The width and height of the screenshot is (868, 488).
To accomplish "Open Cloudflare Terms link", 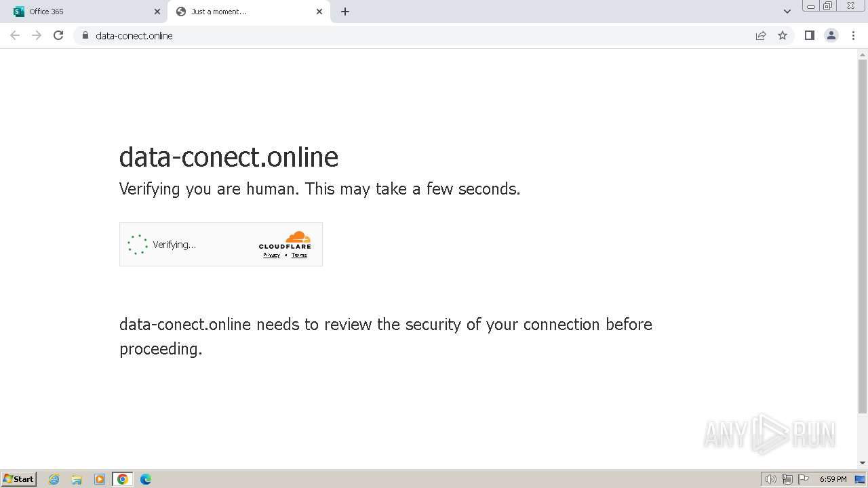I will 299,256.
